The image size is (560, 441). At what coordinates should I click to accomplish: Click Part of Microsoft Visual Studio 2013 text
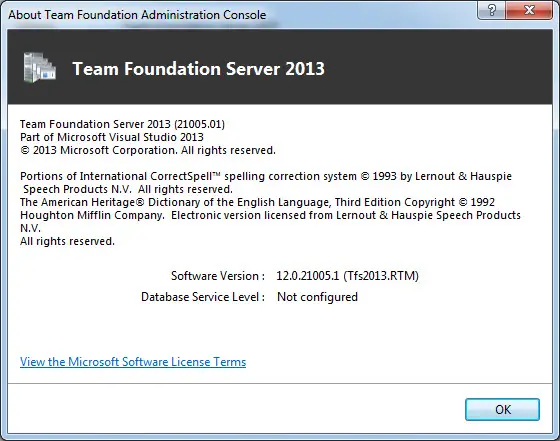pyautogui.click(x=112, y=137)
